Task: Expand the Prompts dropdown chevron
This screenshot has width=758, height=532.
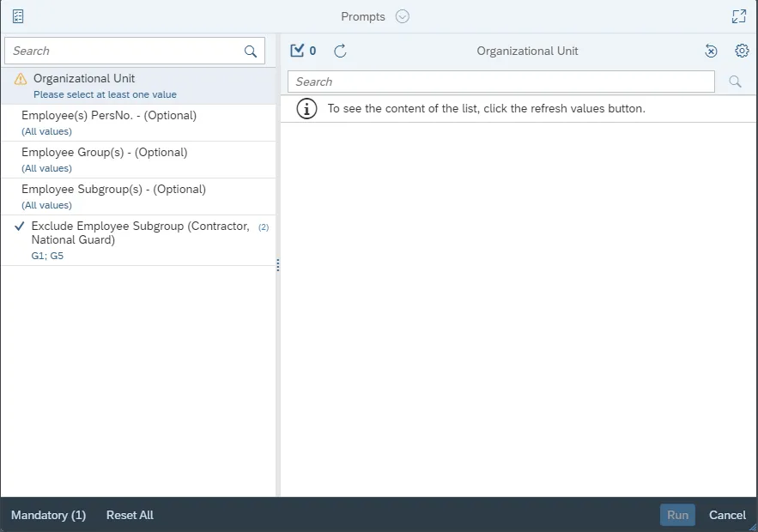Action: tap(403, 16)
